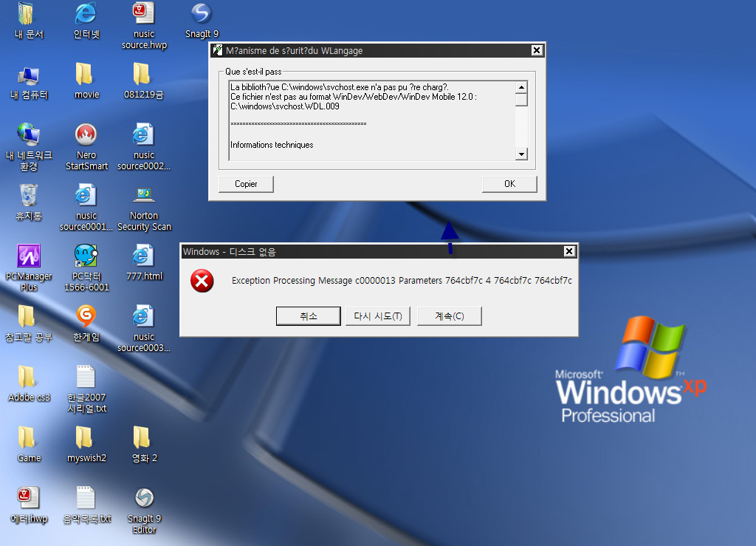Click the 'C:\windows\svchost.WDL.009' path text
Image resolution: width=756 pixels, height=546 pixels.
tap(285, 106)
